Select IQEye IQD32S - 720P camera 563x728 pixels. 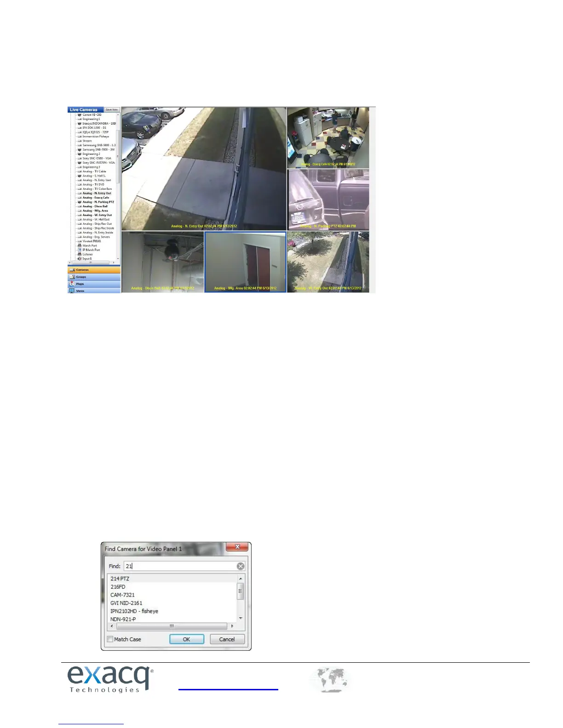click(x=96, y=132)
